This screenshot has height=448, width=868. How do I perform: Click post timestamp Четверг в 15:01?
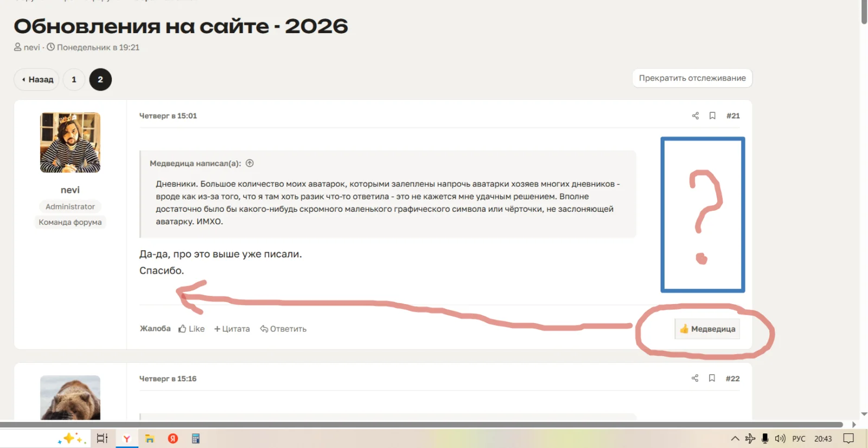coord(168,116)
